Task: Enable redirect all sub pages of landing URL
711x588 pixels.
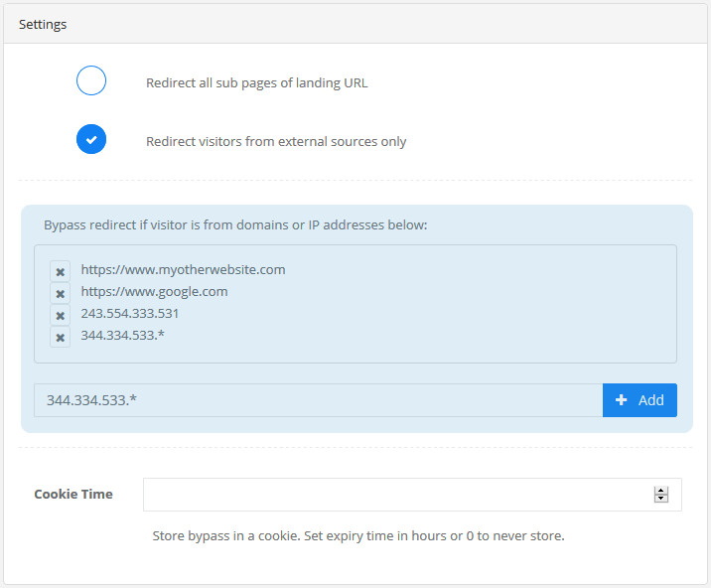Action: [91, 81]
